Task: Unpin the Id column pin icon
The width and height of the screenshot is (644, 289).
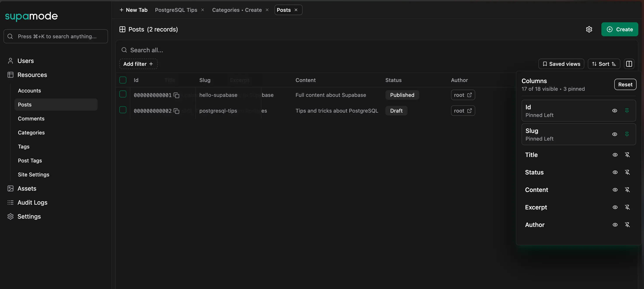Action: (x=627, y=110)
